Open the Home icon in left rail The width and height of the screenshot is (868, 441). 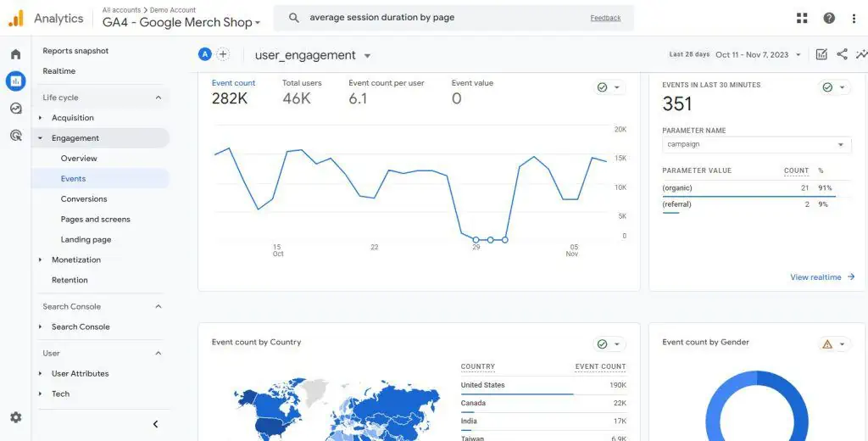point(15,54)
